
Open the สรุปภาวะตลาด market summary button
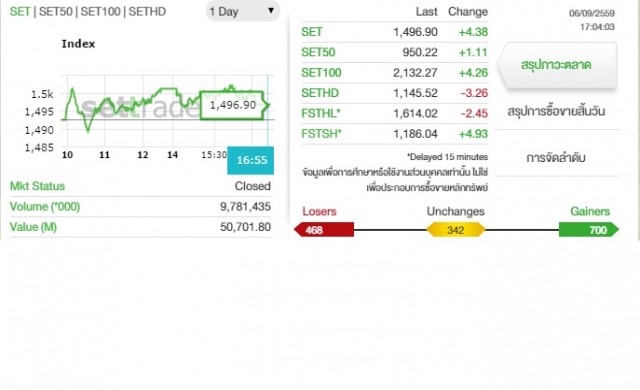pyautogui.click(x=557, y=65)
